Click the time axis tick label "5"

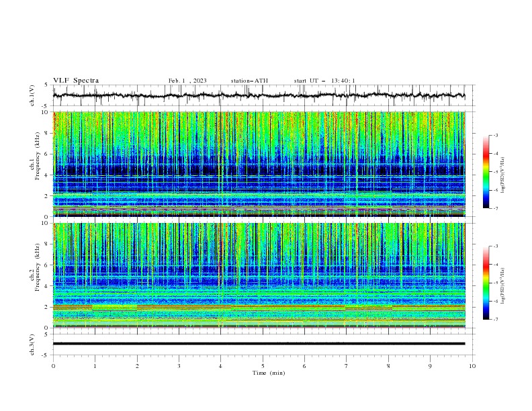tap(263, 366)
